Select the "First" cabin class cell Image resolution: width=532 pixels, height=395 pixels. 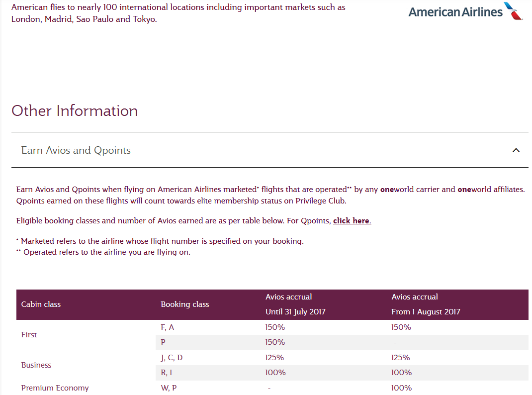pos(29,335)
